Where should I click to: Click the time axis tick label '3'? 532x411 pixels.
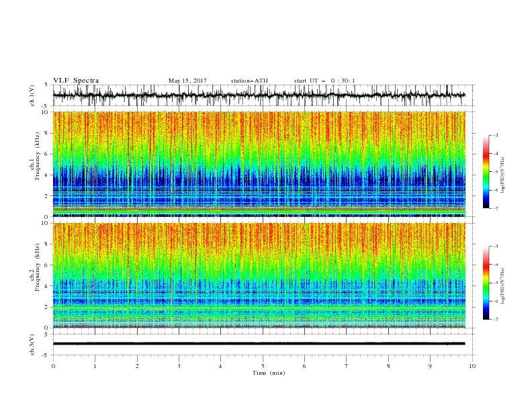[x=179, y=366]
